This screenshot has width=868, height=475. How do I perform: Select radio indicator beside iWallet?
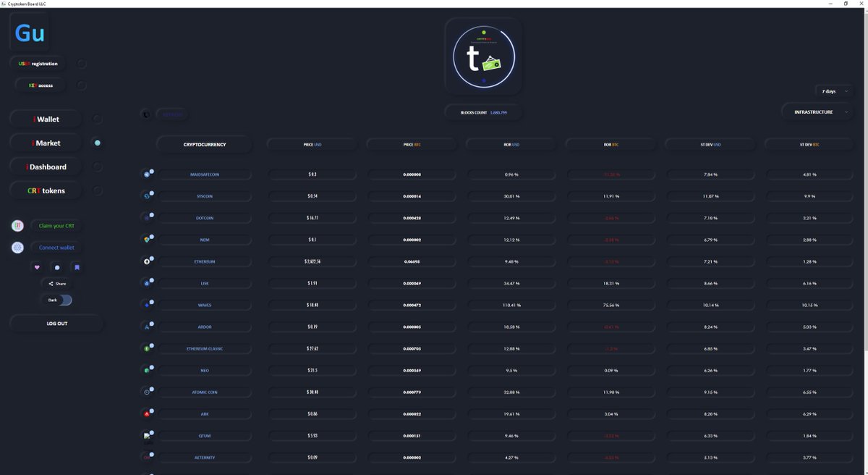98,119
